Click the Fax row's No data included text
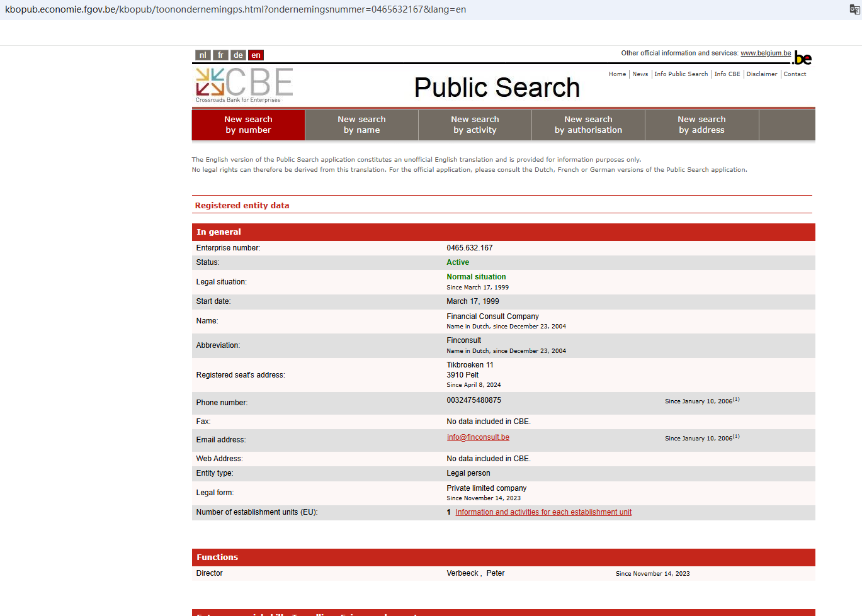Screen dimensions: 862x616 tap(489, 422)
